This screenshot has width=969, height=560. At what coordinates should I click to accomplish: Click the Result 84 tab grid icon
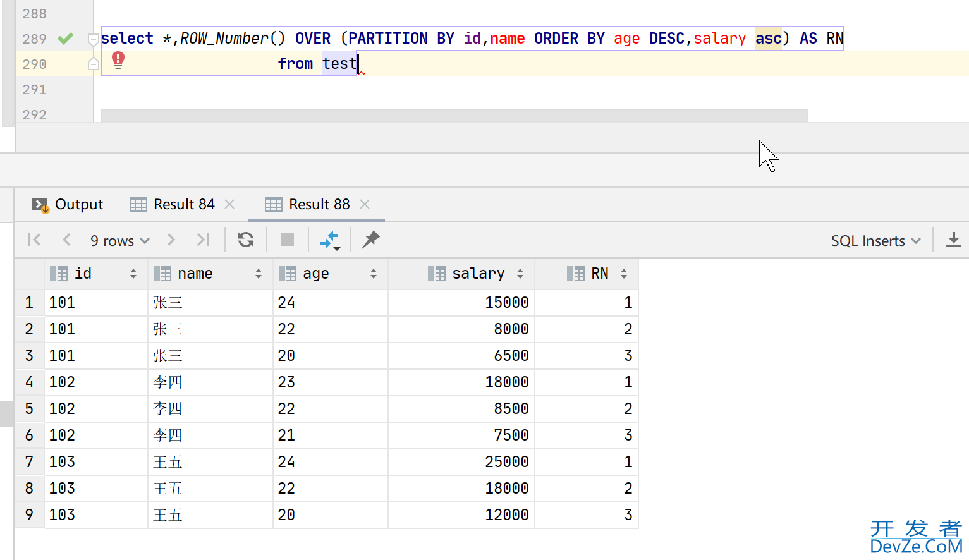[x=138, y=205]
